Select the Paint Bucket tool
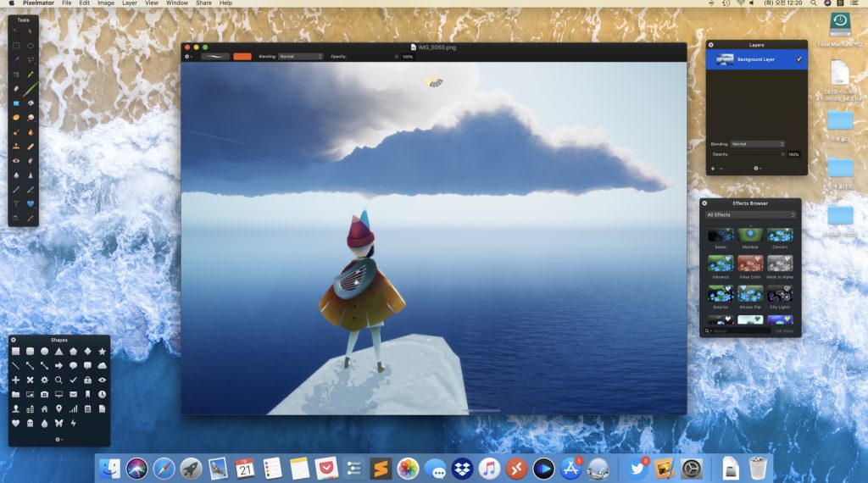The width and height of the screenshot is (868, 483). click(x=31, y=103)
